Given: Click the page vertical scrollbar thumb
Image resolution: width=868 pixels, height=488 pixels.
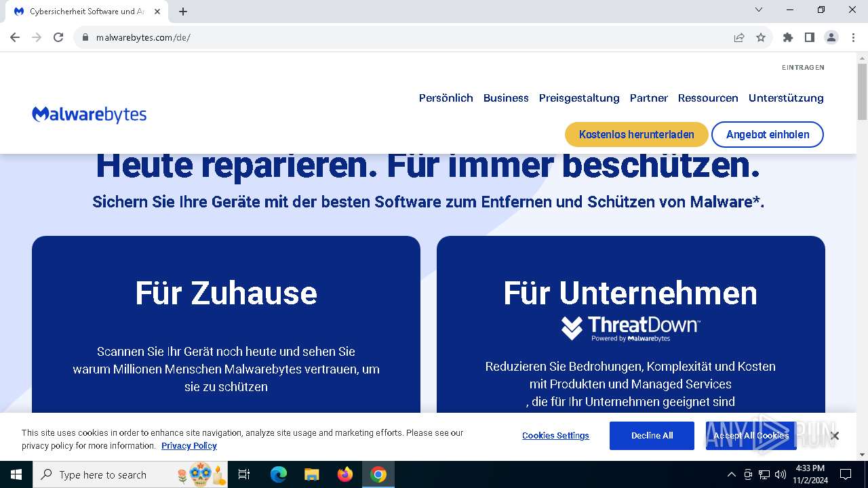Looking at the screenshot, I should (x=862, y=91).
